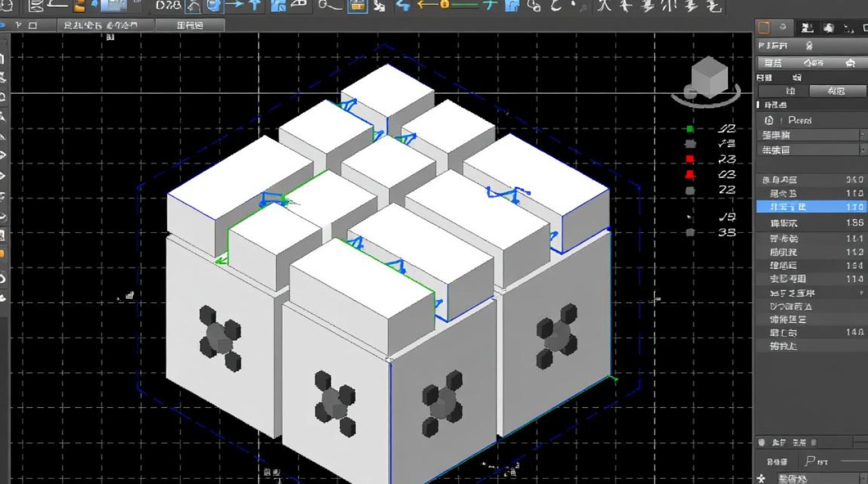Click the italic P icon near the right panel bottom
The height and width of the screenshot is (484, 868).
[x=811, y=462]
